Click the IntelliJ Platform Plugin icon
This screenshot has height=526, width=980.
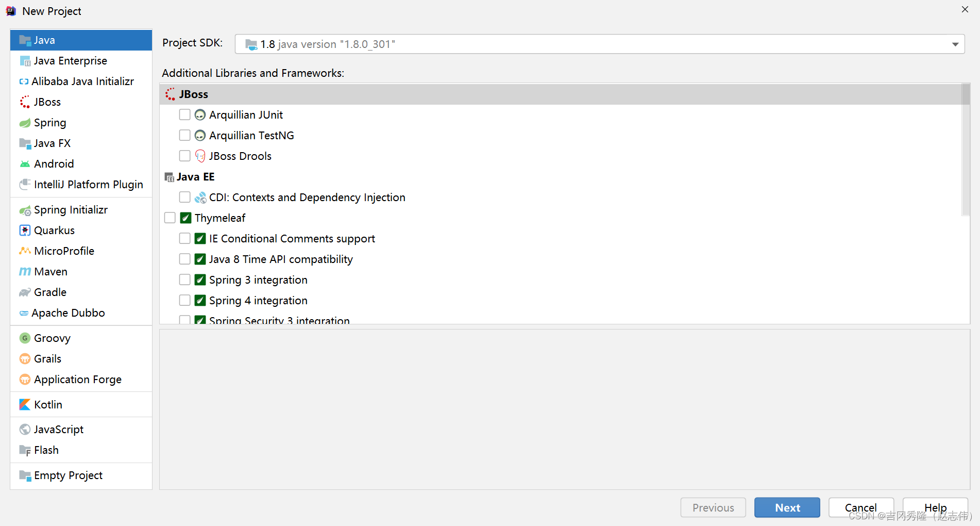pyautogui.click(x=25, y=184)
